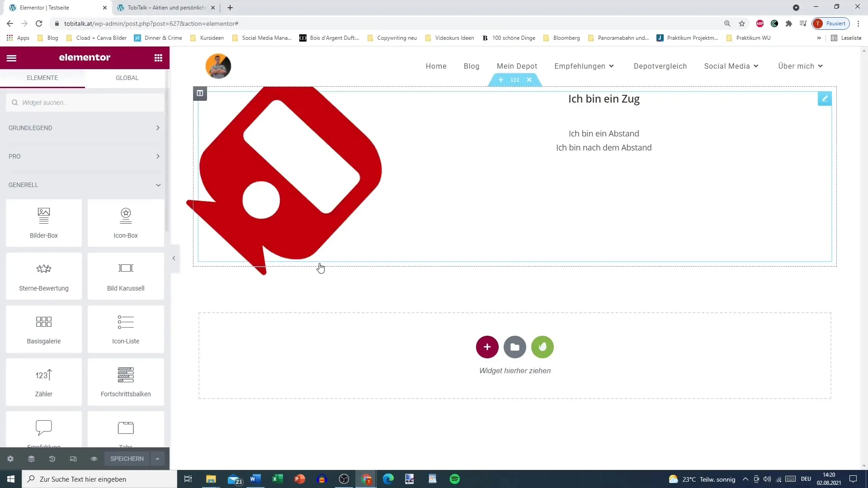Select the Fortschrittsbalken widget
Screen dimensions: 868x488
tap(126, 381)
